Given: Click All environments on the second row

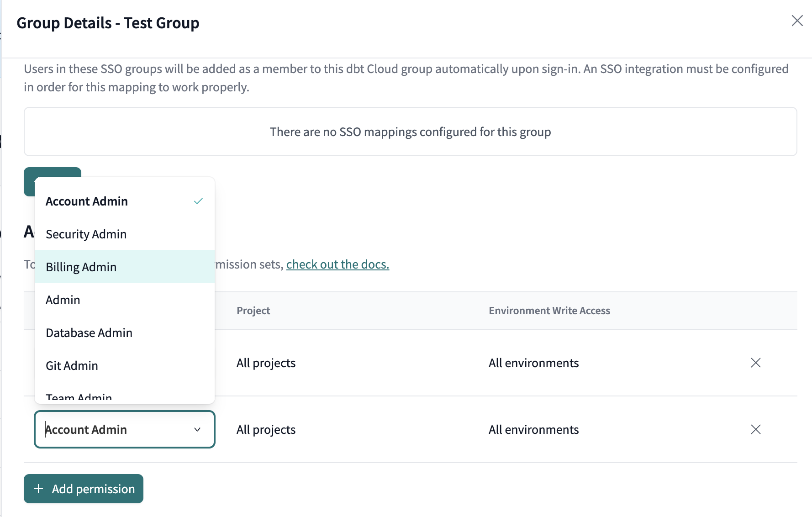Looking at the screenshot, I should [533, 429].
